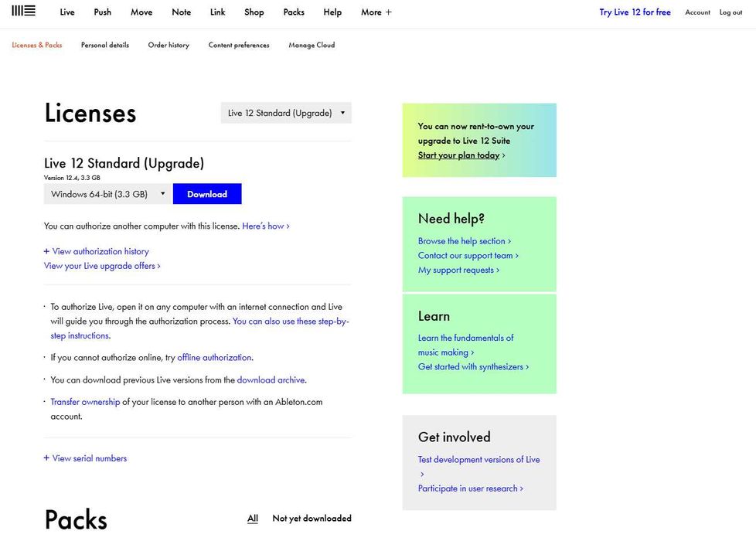Open the Live 12 Standard license dropdown
Image resolution: width=756 pixels, height=541 pixels.
(286, 113)
